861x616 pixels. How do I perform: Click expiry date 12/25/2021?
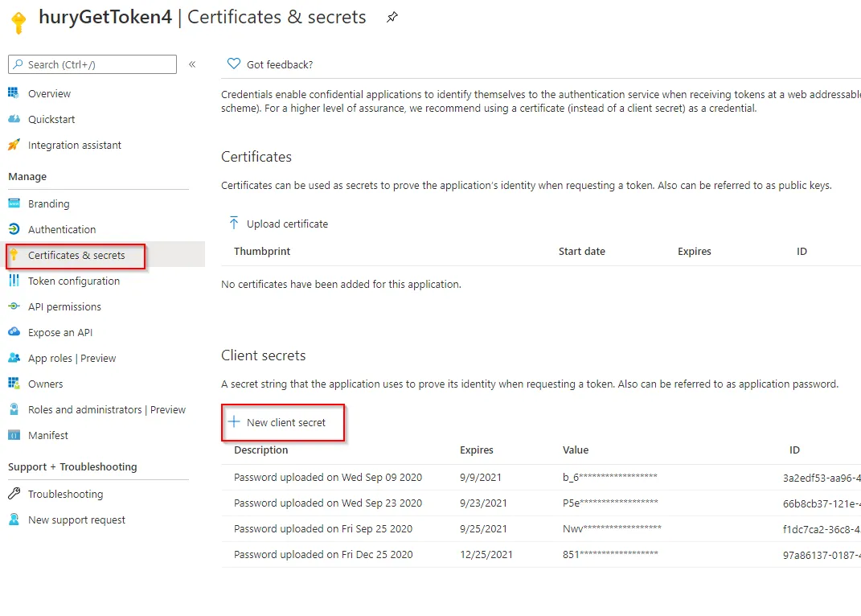tap(486, 555)
